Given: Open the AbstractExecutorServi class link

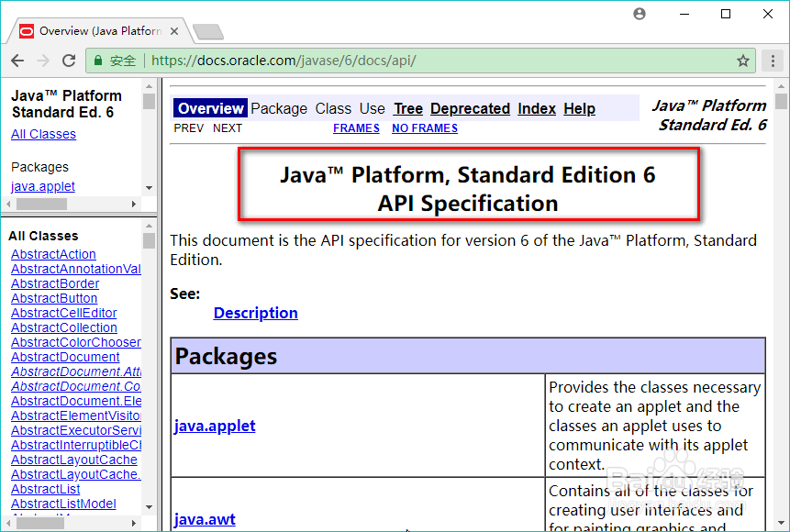Looking at the screenshot, I should (76, 430).
